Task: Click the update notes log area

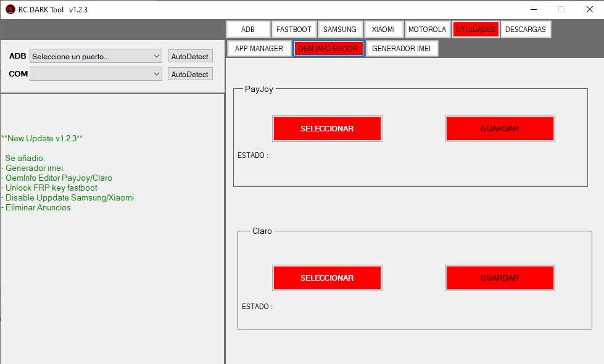Action: click(x=111, y=247)
